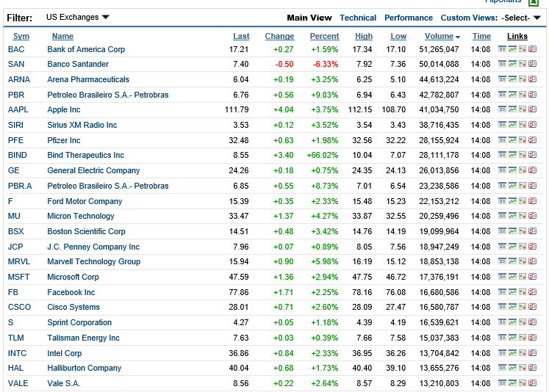Open the BIND ticker symbol link
This screenshot has height=392, width=549.
pyautogui.click(x=17, y=155)
